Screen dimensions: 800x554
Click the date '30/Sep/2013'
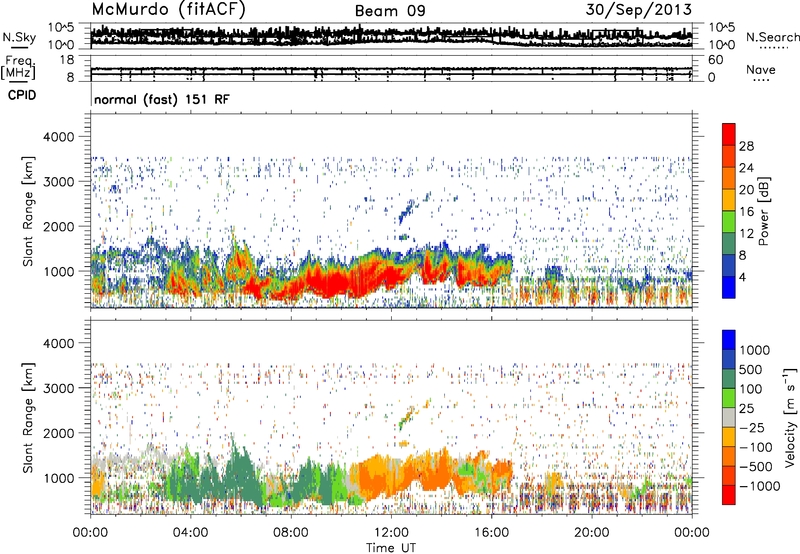click(638, 9)
